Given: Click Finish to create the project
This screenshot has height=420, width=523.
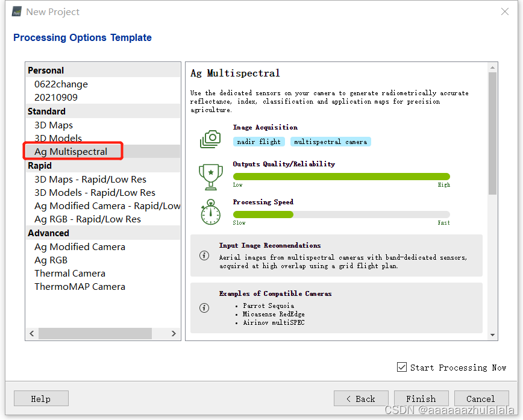Looking at the screenshot, I should pos(421,398).
